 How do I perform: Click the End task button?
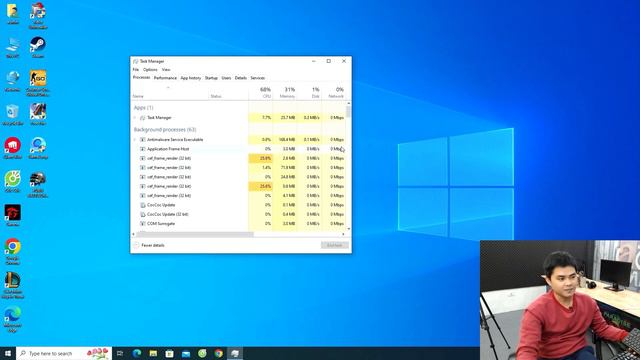click(335, 245)
